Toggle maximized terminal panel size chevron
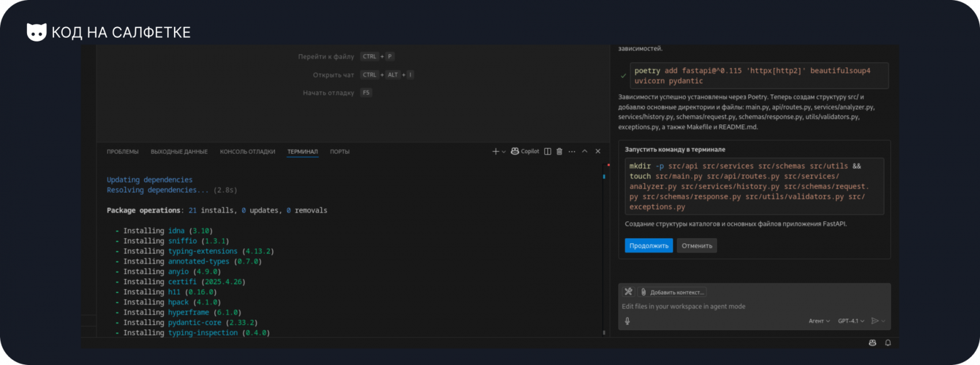Viewport: 980px width, 365px height. 585,151
